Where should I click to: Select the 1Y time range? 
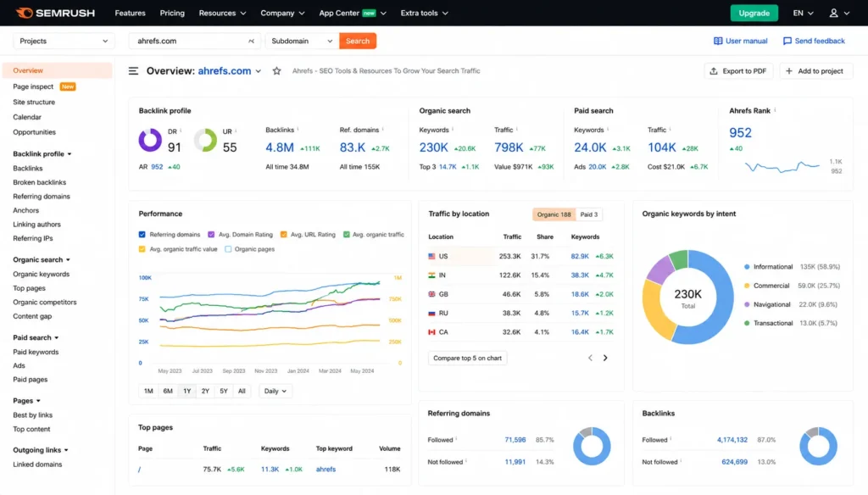187,391
